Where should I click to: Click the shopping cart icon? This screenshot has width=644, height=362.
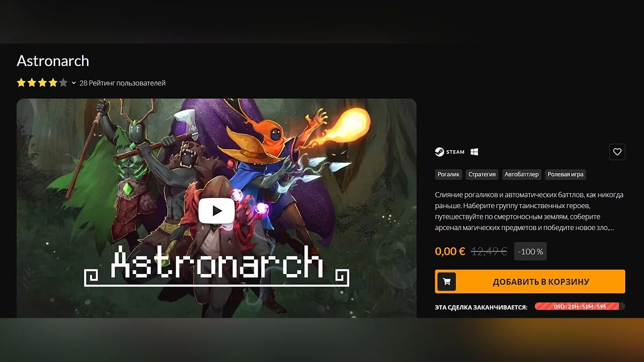[x=447, y=282]
